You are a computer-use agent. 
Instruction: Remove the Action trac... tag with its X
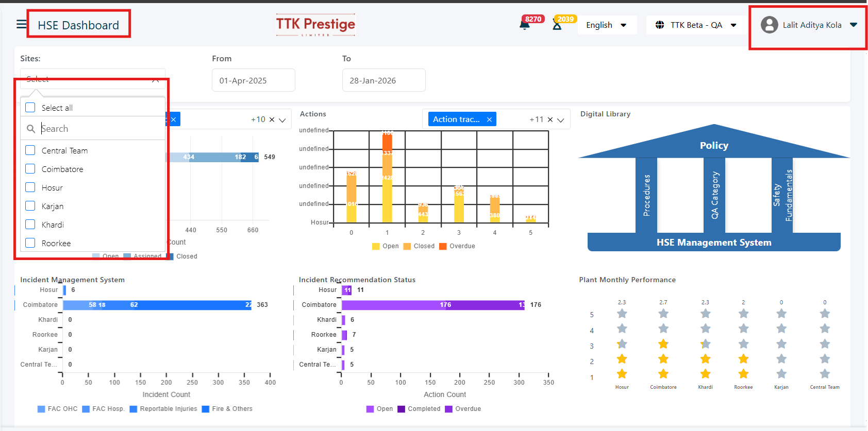(x=489, y=119)
